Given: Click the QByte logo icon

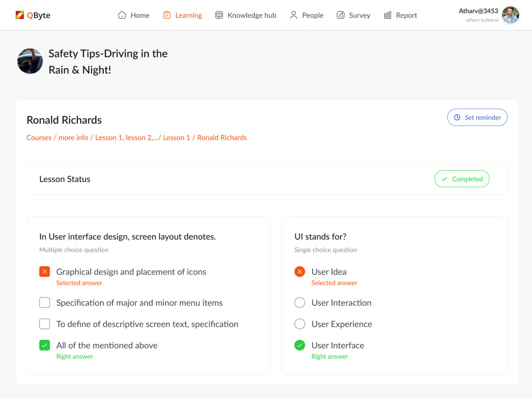Looking at the screenshot, I should [20, 15].
